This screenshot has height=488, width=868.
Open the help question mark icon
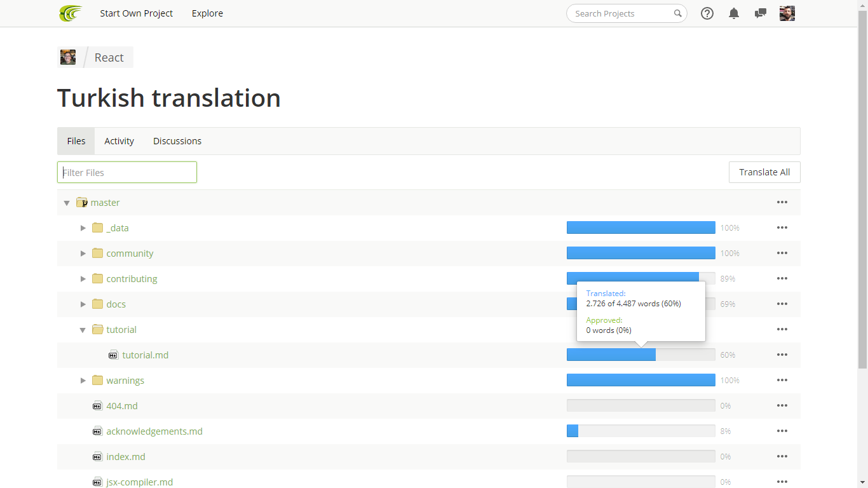pyautogui.click(x=707, y=13)
